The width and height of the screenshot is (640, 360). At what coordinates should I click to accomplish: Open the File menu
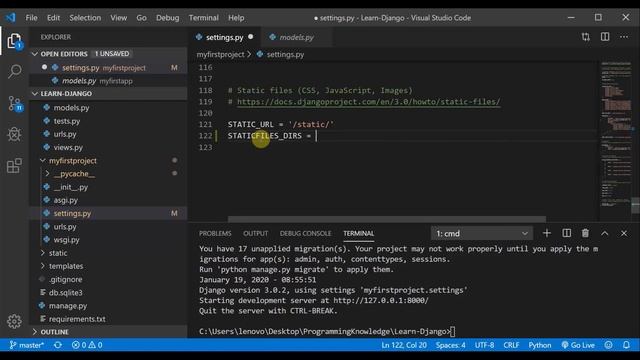tap(31, 18)
